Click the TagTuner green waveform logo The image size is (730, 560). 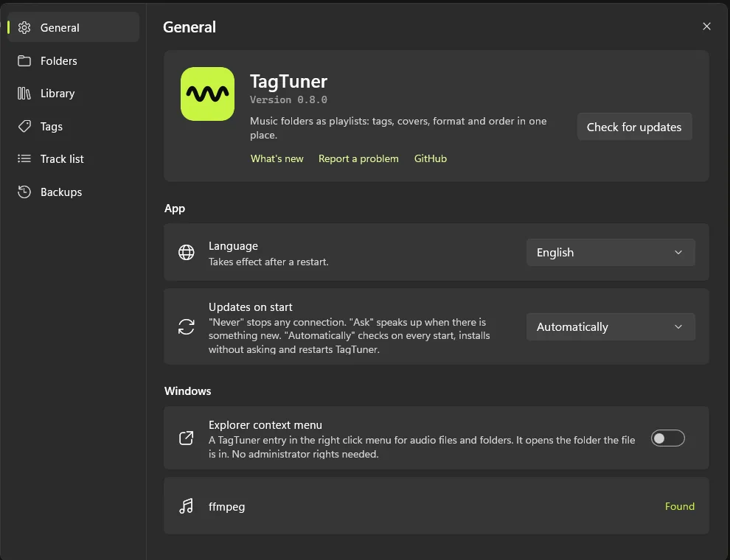(208, 94)
